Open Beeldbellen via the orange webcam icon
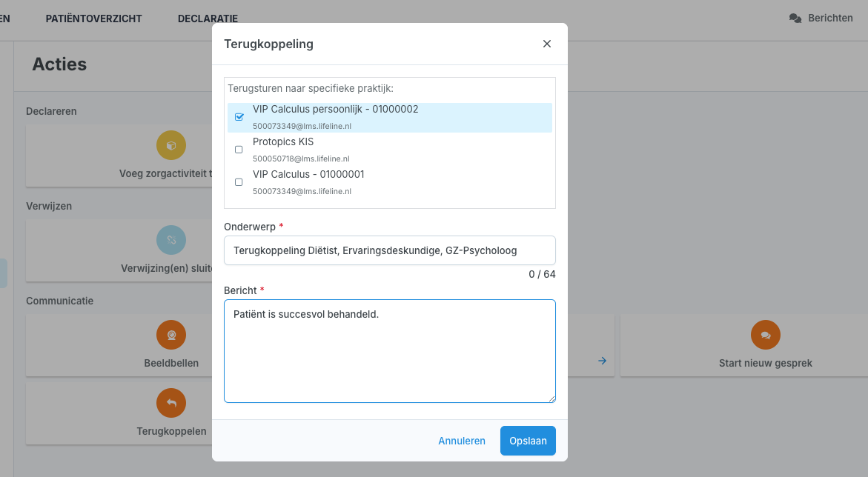Viewport: 868px width, 477px height. (171, 335)
